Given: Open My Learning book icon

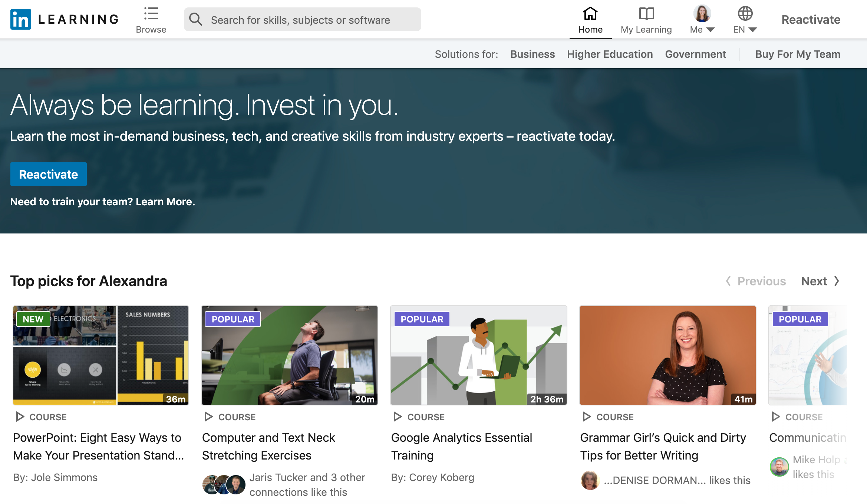Looking at the screenshot, I should click(646, 14).
